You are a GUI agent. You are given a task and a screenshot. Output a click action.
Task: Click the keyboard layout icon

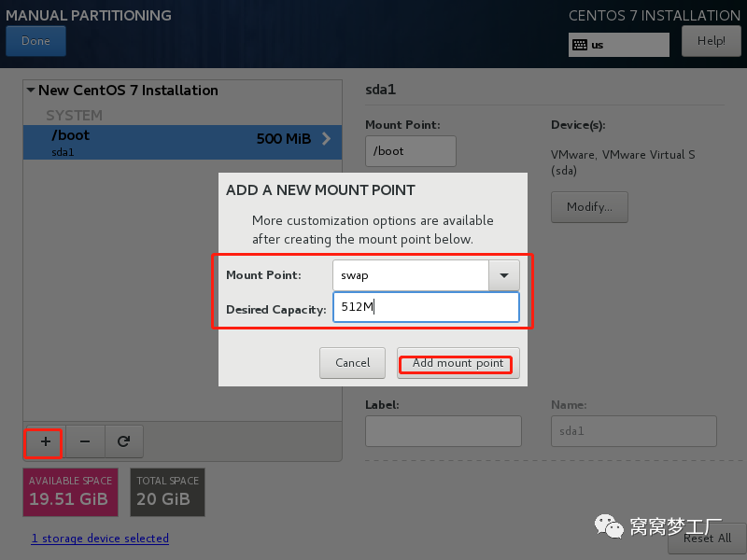click(580, 44)
